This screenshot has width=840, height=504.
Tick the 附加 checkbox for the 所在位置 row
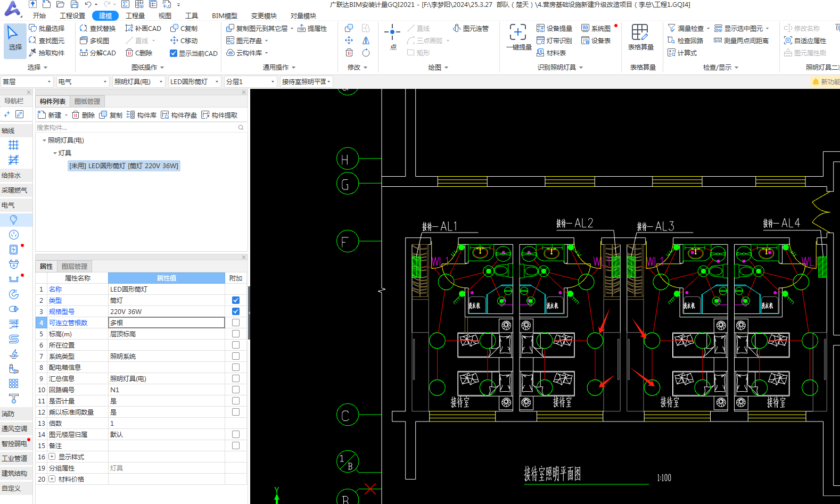tap(236, 345)
